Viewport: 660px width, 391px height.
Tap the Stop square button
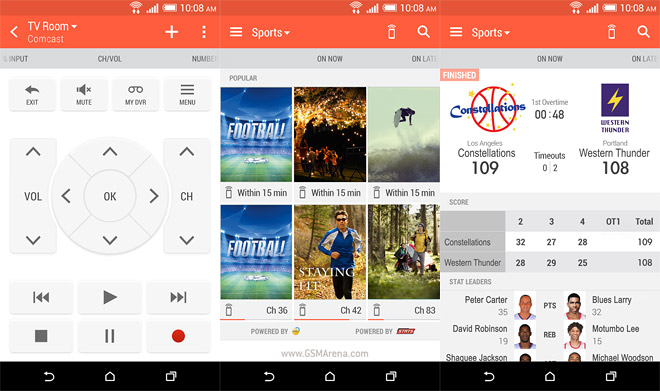(x=41, y=336)
